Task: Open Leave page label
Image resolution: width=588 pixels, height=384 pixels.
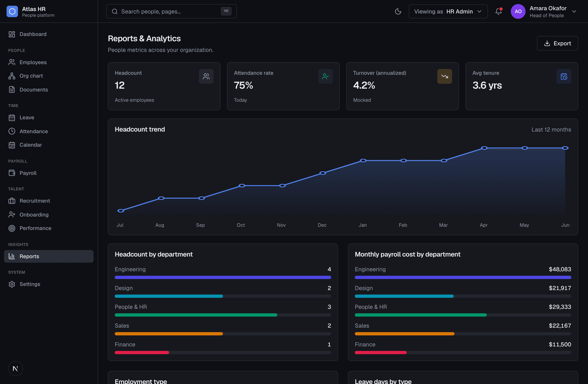Action: tap(27, 118)
